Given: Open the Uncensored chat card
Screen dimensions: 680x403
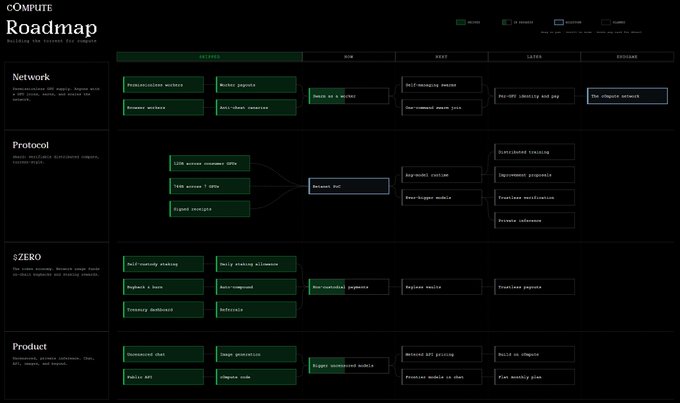Looking at the screenshot, I should click(163, 354).
